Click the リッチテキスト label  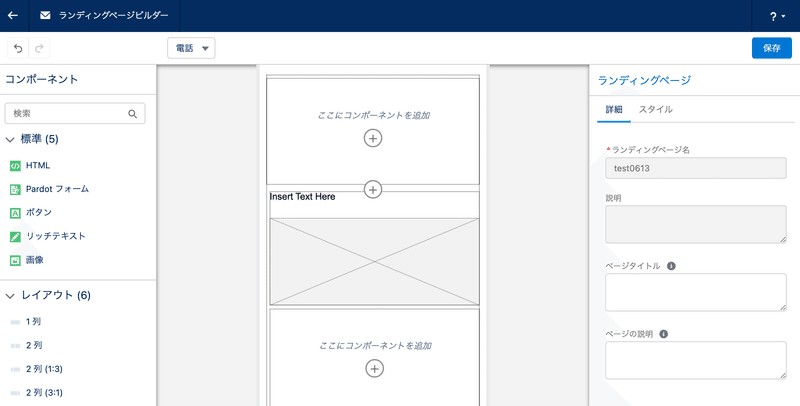(56, 236)
